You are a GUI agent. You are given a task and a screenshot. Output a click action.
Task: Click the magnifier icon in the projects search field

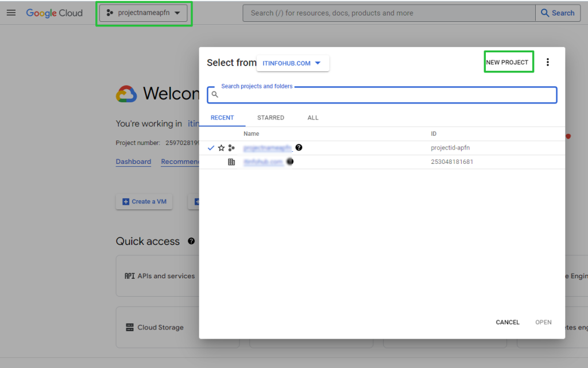point(215,94)
